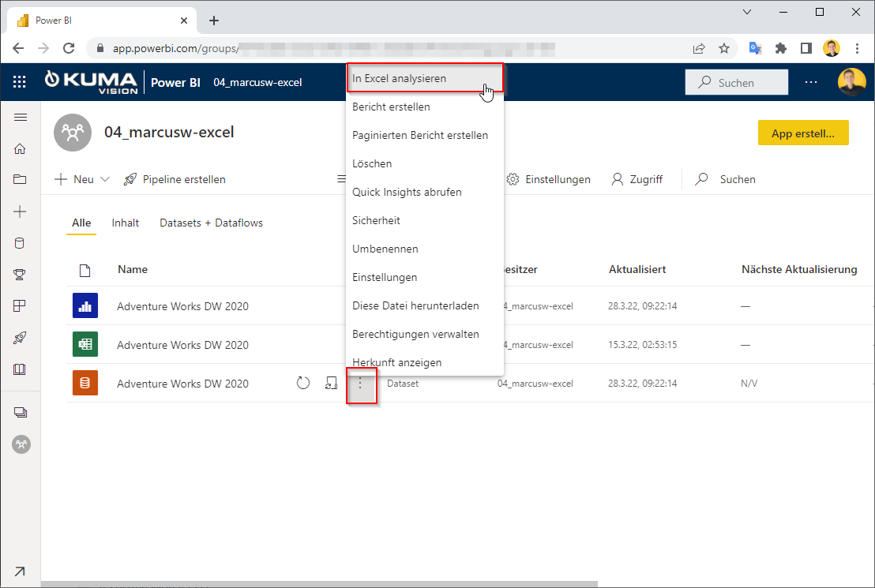Image resolution: width=875 pixels, height=588 pixels.
Task: Go back using the browser back arrow
Action: pyautogui.click(x=18, y=48)
